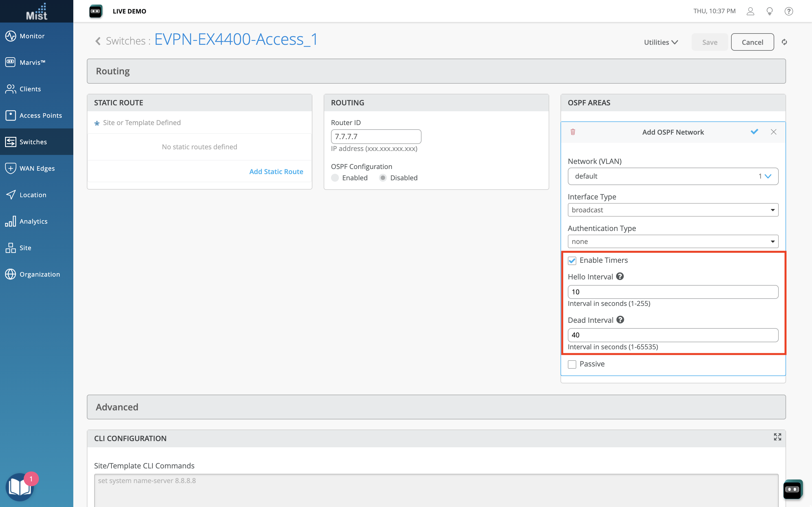Viewport: 812px width, 507px height.
Task: Delete OSPF network with red trash icon
Action: click(x=573, y=132)
